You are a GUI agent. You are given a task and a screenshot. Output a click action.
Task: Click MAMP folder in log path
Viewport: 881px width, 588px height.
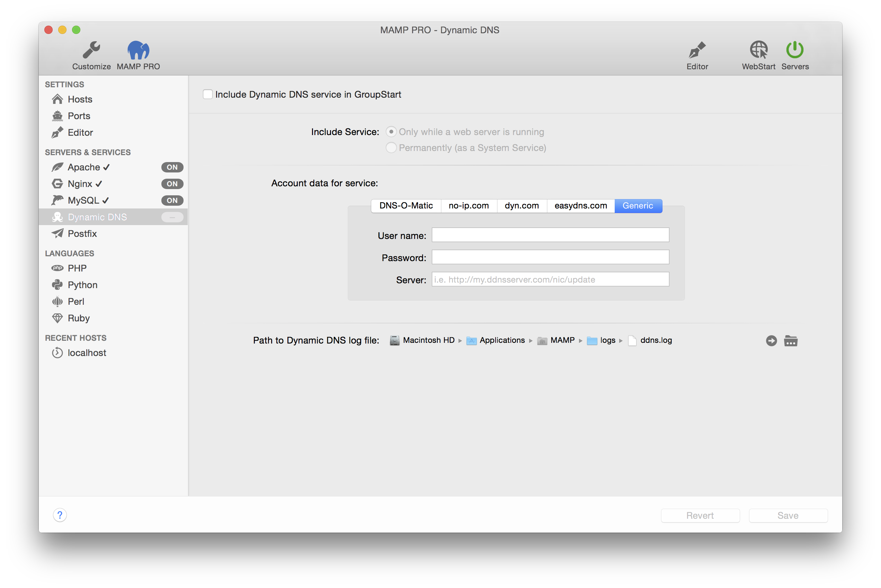tap(556, 340)
